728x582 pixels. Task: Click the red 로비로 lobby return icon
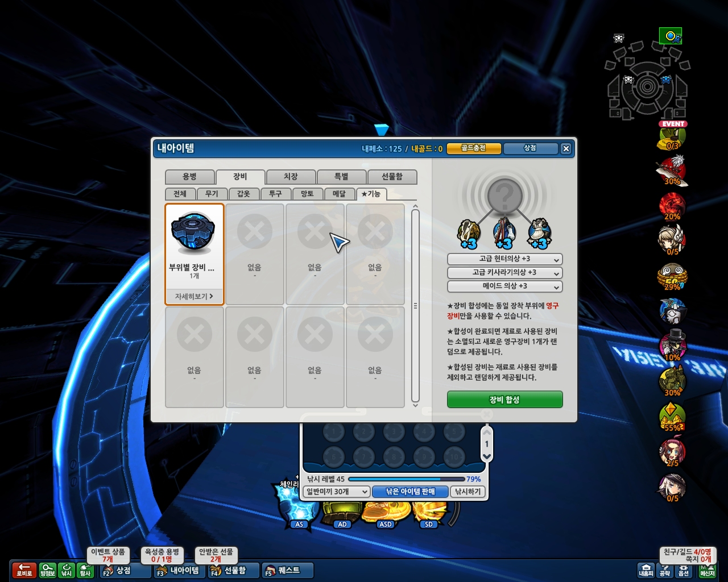click(24, 569)
